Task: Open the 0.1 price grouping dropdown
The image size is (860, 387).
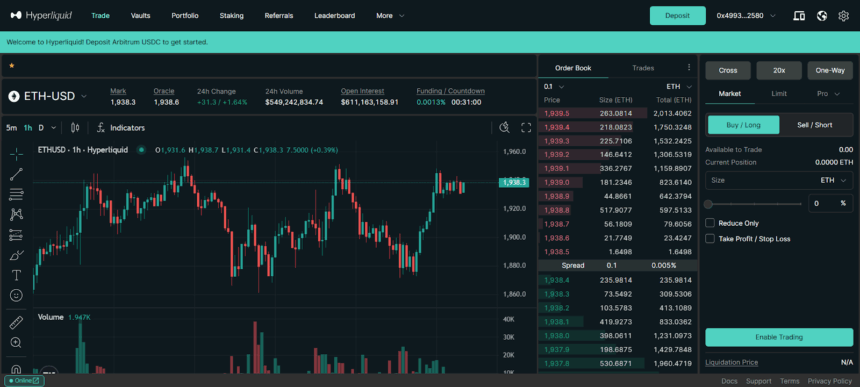Action: click(x=553, y=87)
